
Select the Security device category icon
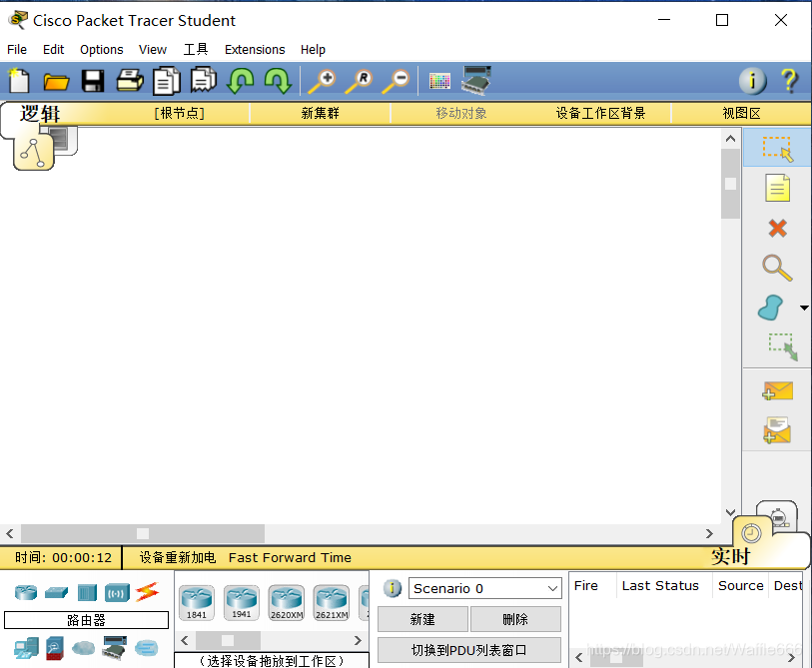tap(55, 648)
